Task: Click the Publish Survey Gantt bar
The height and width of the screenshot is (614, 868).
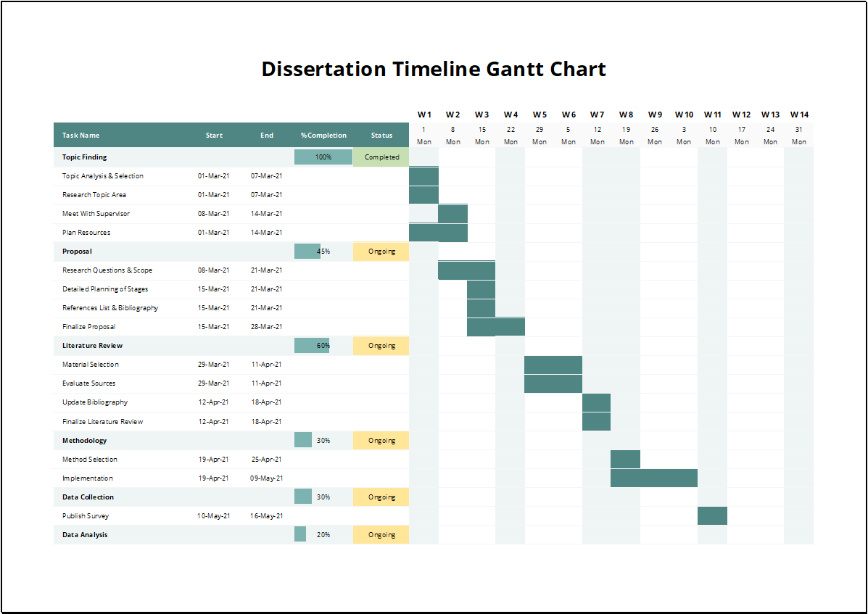Action: tap(712, 516)
